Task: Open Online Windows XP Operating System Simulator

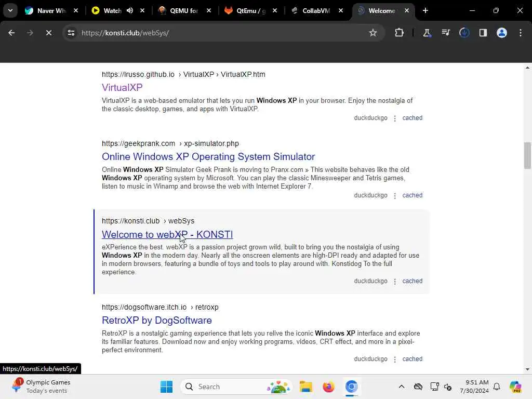Action: (x=208, y=157)
